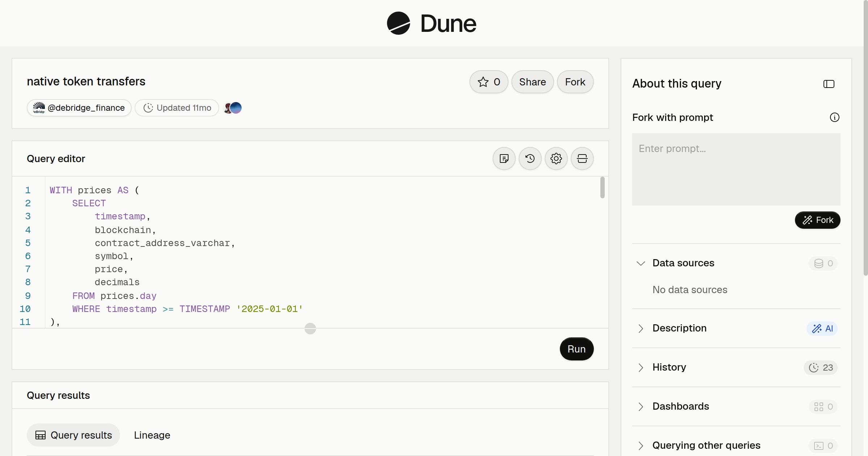Click the Fork button beside Share
Viewport: 868px width, 456px height.
click(x=575, y=82)
